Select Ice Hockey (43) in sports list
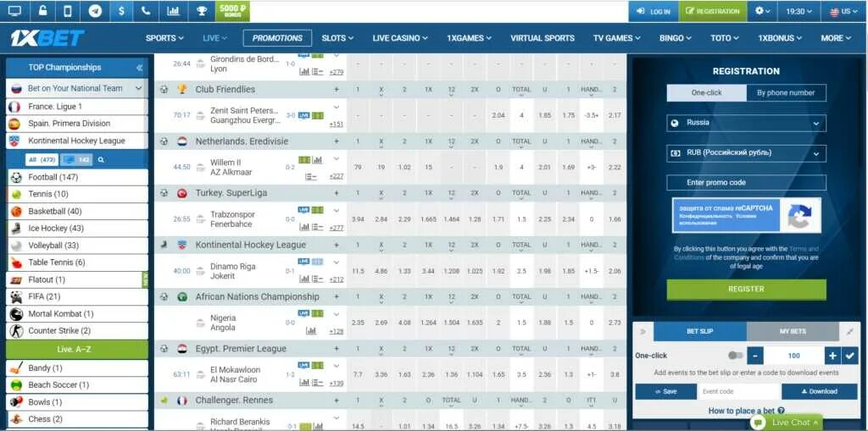868x431 pixels. (x=77, y=228)
